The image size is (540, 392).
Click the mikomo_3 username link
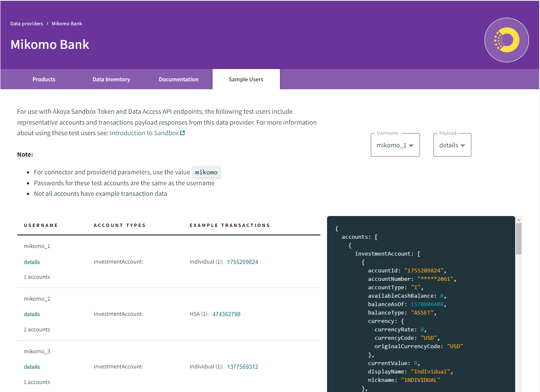[x=37, y=351]
